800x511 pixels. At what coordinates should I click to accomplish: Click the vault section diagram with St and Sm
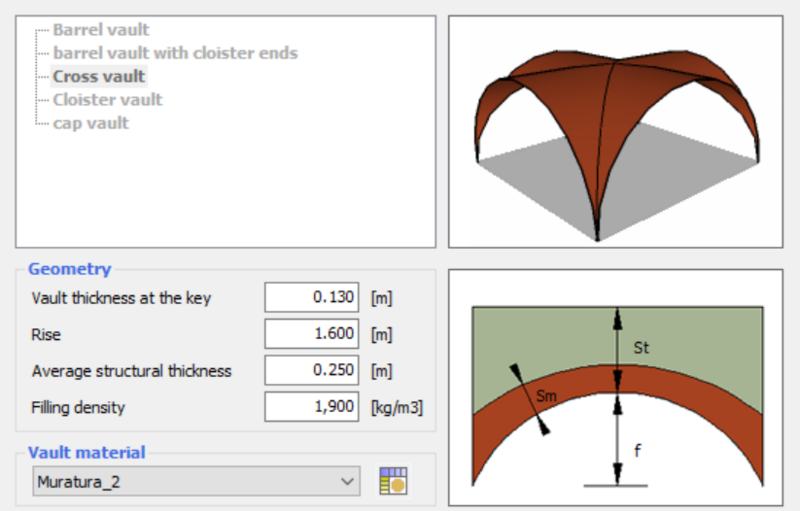(616, 388)
